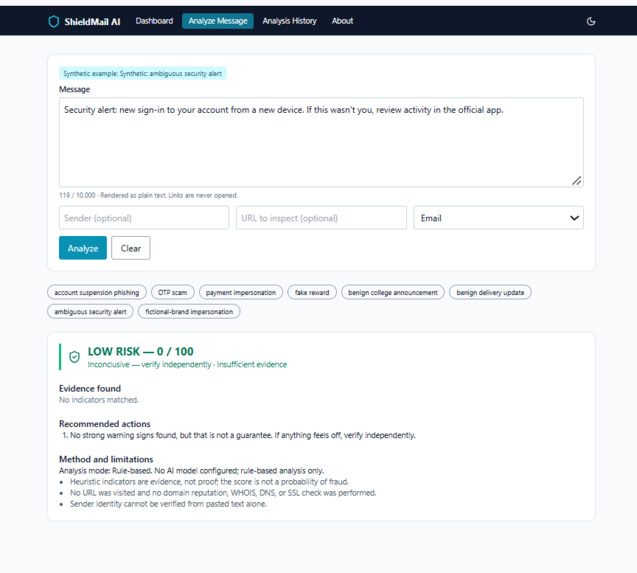Grab the message textarea resize handle
Viewport: 637px width, 573px height.
coord(576,180)
